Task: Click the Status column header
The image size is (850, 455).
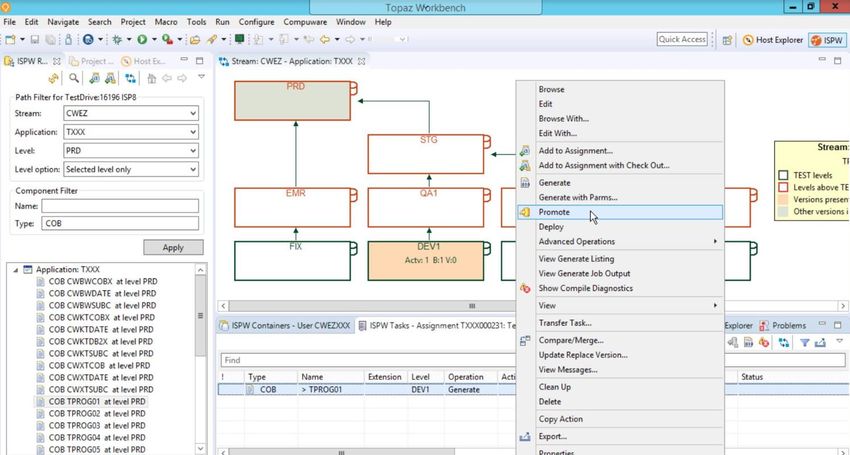Action: coord(751,376)
